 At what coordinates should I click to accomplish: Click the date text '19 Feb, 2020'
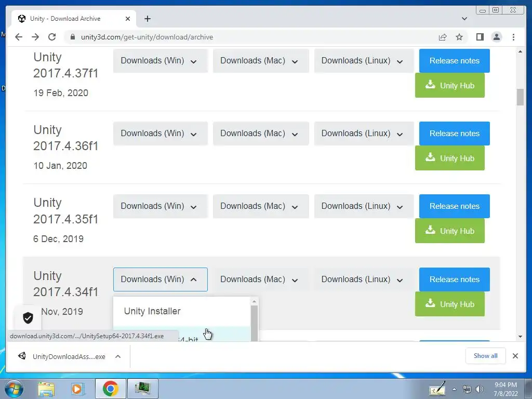(x=61, y=93)
